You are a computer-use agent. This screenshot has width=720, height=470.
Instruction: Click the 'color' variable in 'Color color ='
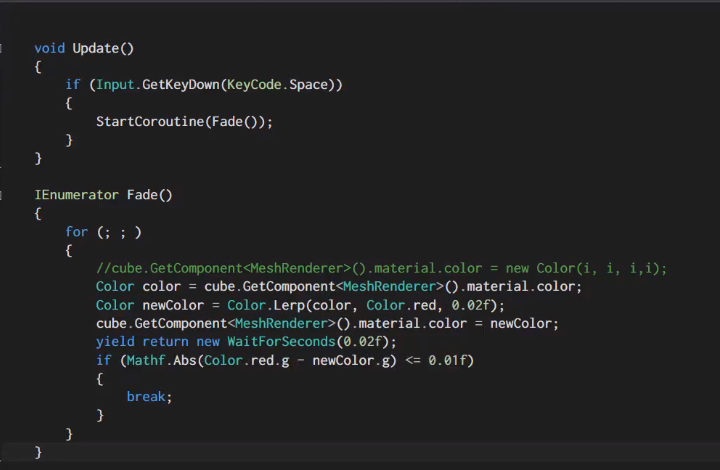[161, 287]
